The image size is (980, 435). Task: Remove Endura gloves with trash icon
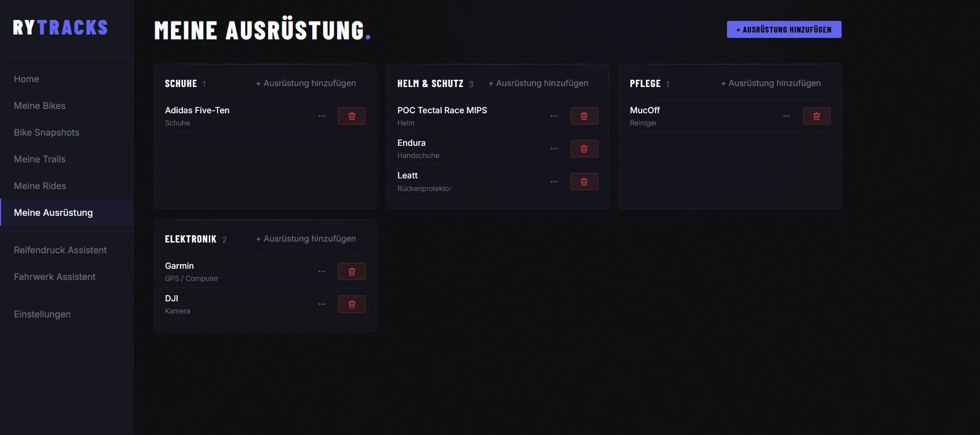[584, 149]
